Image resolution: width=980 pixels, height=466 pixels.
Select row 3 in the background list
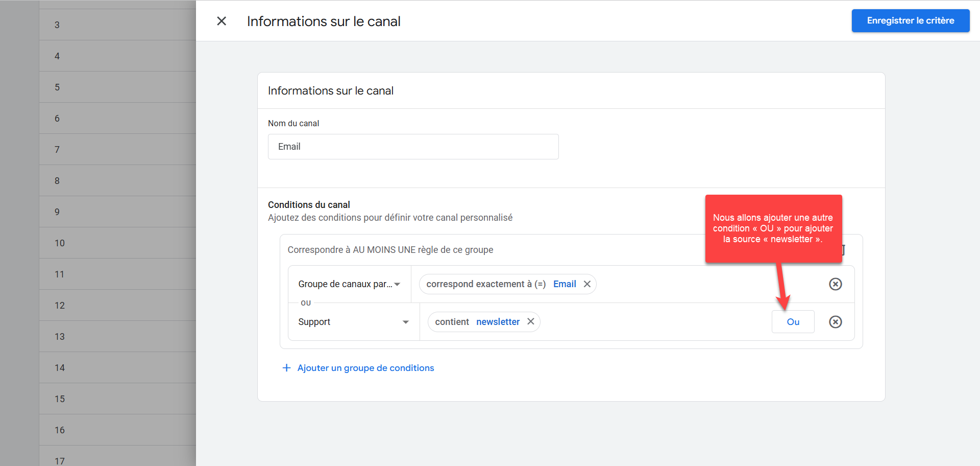tap(117, 25)
